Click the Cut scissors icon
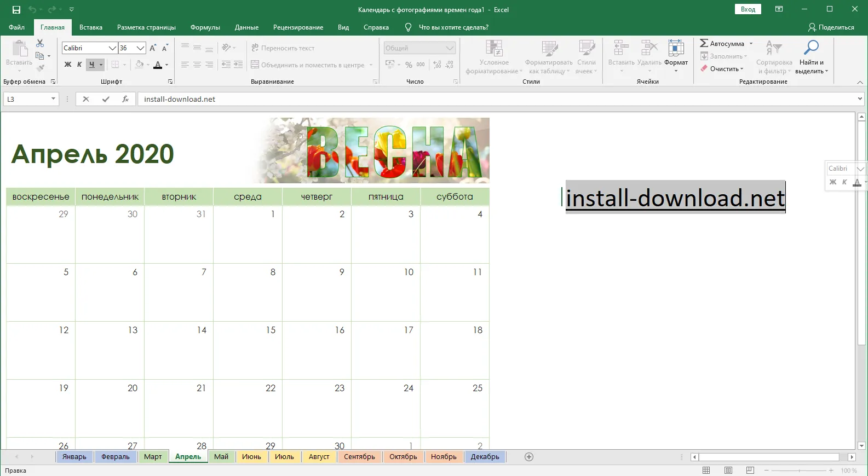Image resolution: width=868 pixels, height=476 pixels. 40,43
